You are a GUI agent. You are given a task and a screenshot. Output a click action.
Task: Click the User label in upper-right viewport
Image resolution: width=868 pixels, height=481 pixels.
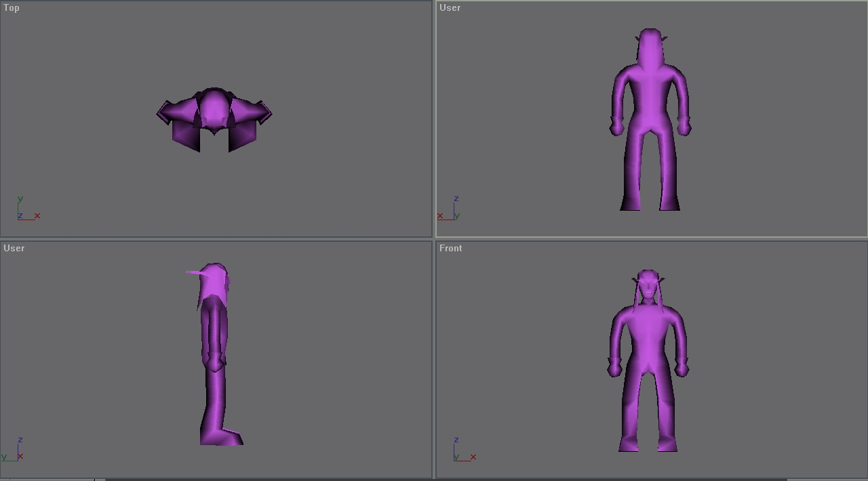point(450,8)
